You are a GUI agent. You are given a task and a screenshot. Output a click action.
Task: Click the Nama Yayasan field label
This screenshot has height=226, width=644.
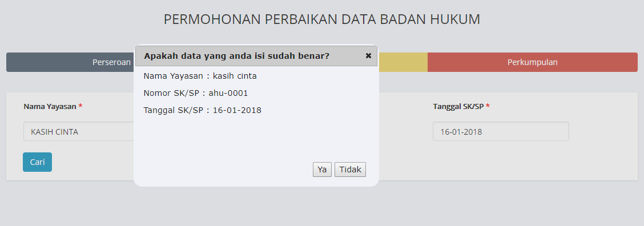coord(50,106)
